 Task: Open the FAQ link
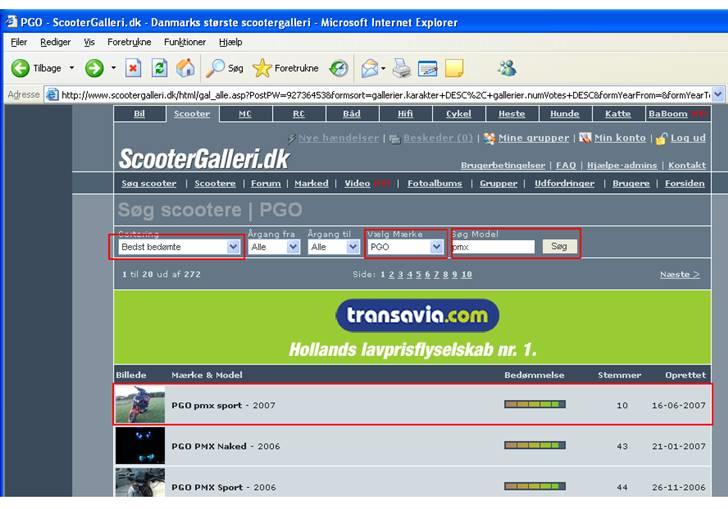566,165
